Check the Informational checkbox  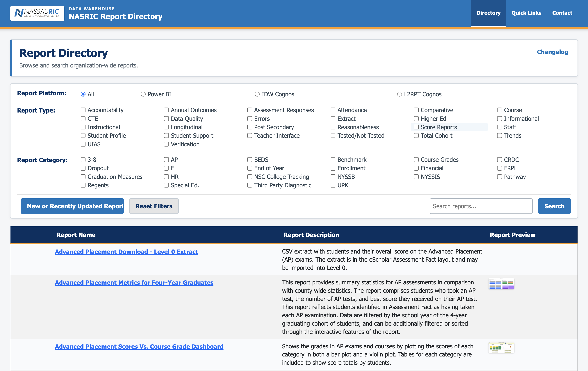pos(499,119)
